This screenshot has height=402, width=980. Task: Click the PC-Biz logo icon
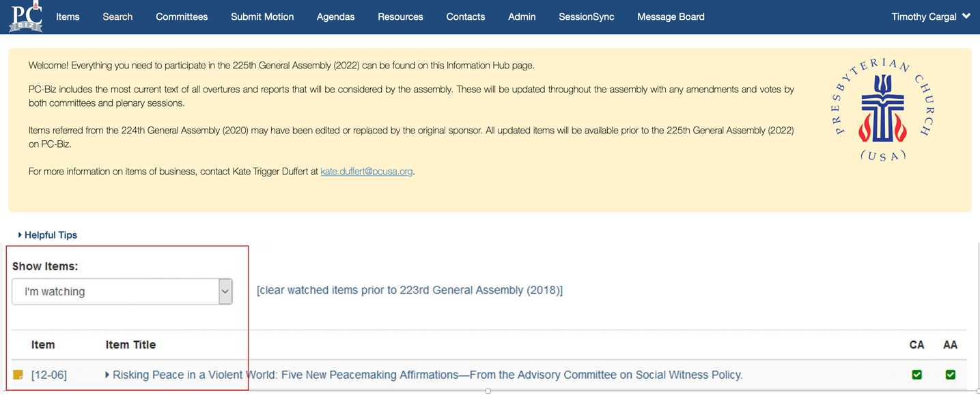coord(25,16)
